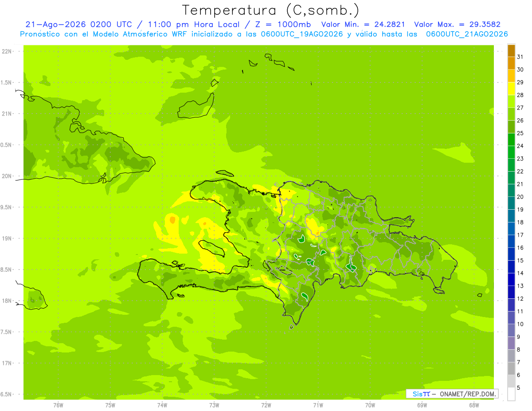The height and width of the screenshot is (411, 532).
Task: Click the legend value '12'
Action: click(x=520, y=298)
